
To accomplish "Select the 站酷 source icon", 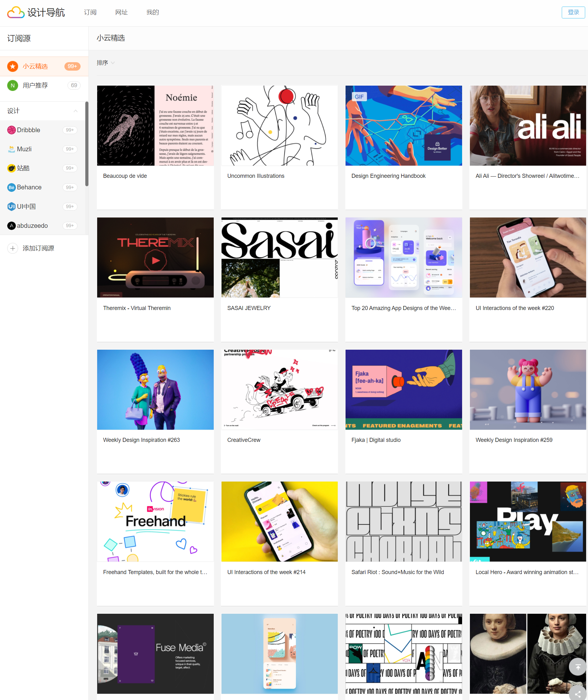I will [12, 168].
